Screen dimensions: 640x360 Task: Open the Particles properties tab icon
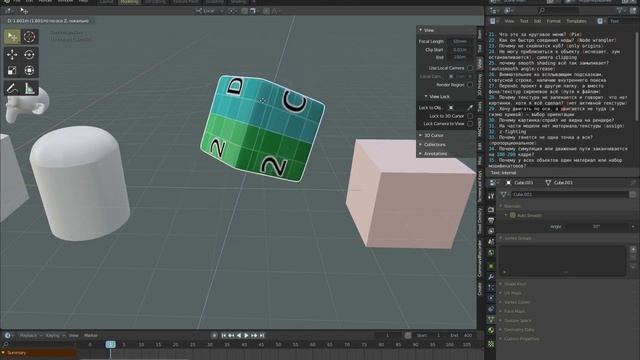(491, 288)
